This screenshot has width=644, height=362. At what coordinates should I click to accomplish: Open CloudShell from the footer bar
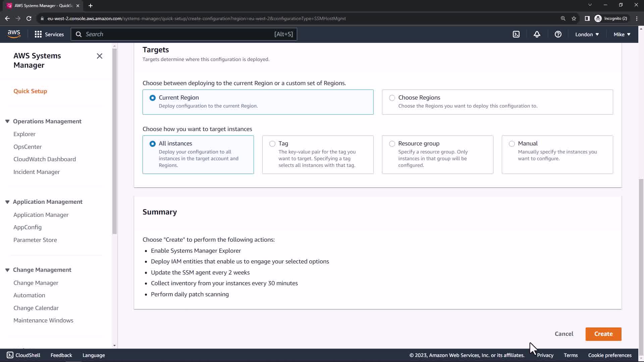coord(23,355)
